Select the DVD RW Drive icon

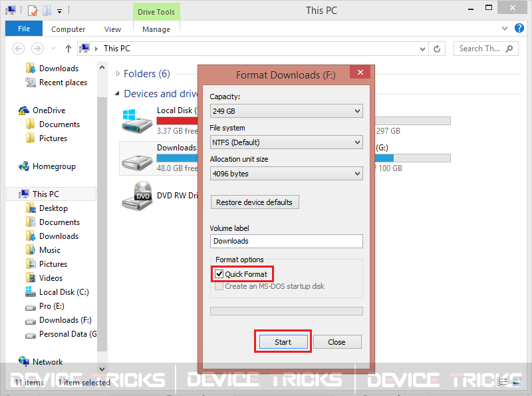coord(137,196)
